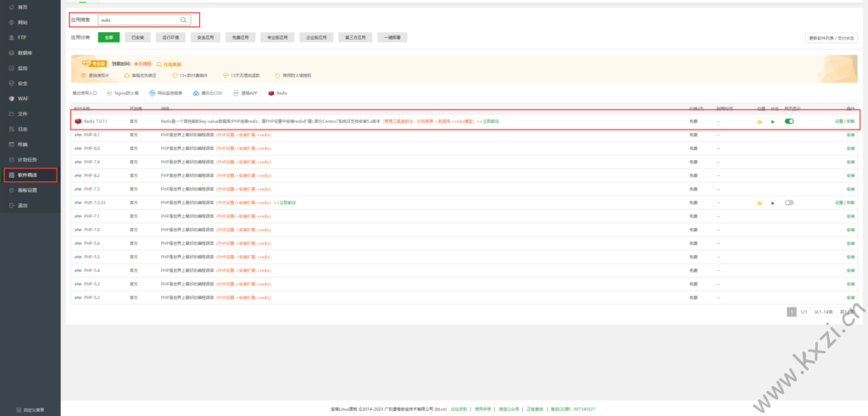Screen dimensions: 868x416
Task: Open the 网站监控报表 recent shortcut
Action: click(x=165, y=93)
